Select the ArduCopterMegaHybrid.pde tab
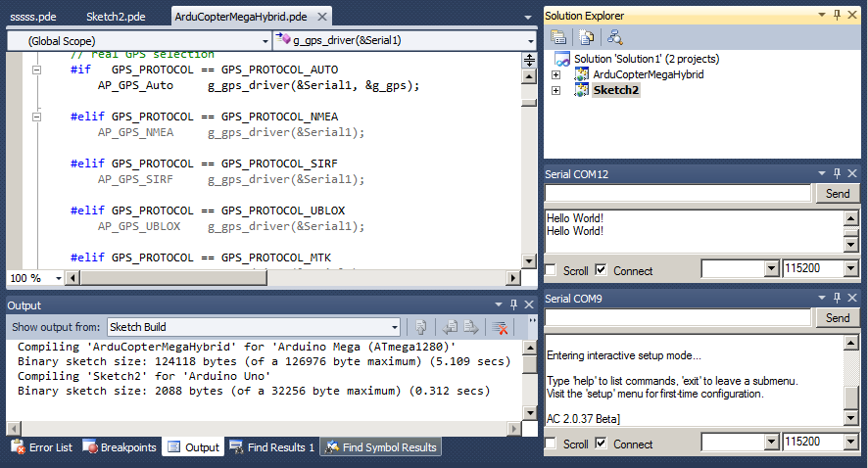This screenshot has height=468, width=868. pyautogui.click(x=241, y=17)
